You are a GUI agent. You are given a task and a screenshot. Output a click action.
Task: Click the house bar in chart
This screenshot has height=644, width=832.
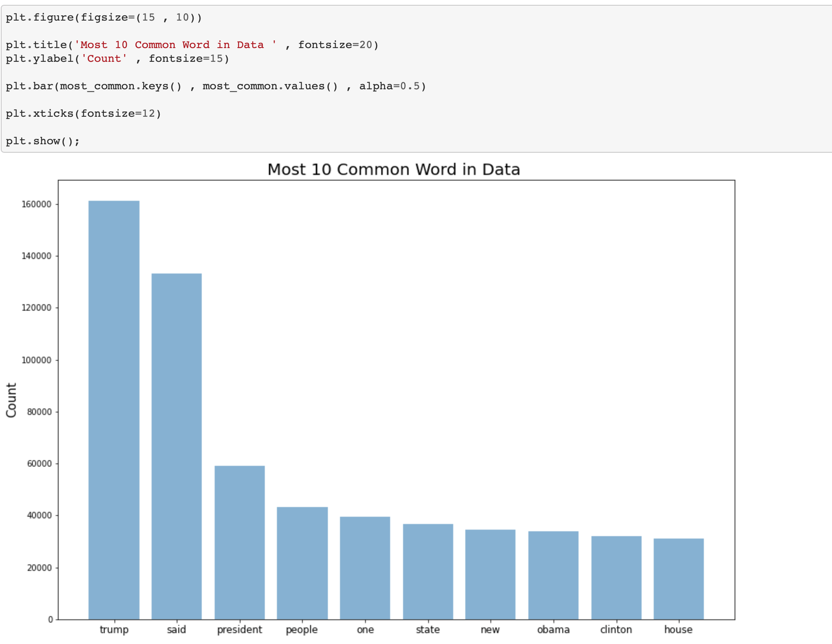coord(678,579)
